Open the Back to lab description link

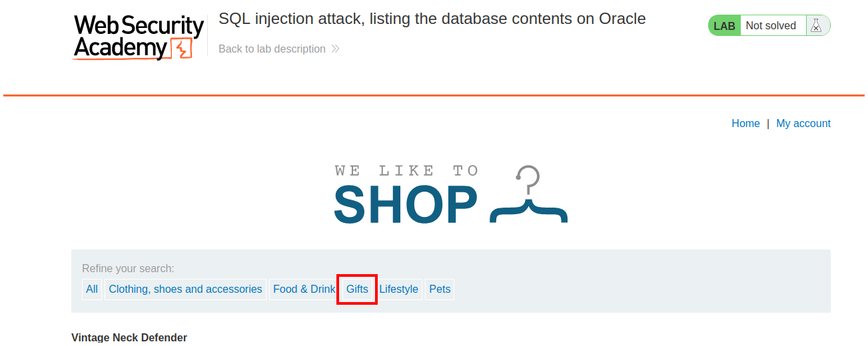click(x=272, y=49)
